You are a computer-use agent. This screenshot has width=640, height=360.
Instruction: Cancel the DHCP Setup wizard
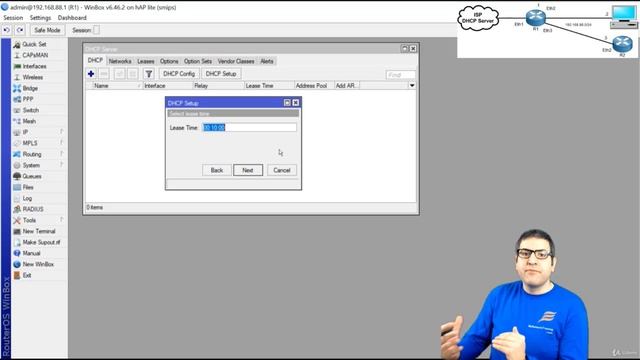click(x=282, y=170)
